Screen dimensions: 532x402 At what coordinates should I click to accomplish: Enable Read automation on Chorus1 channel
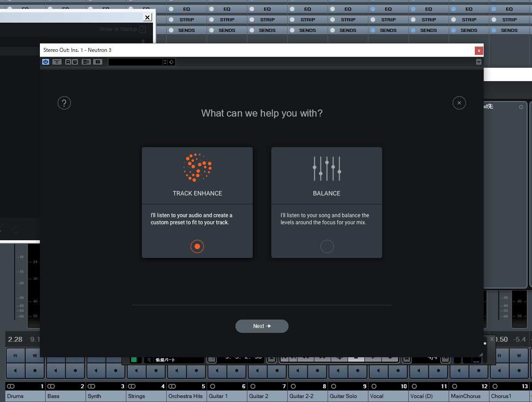(500, 355)
